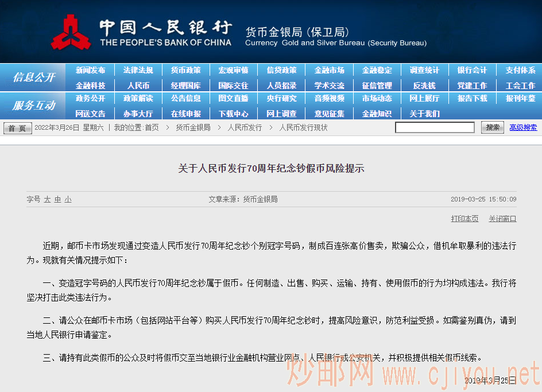Go to 银行会计 section
This screenshot has width=542, height=392.
pyautogui.click(x=472, y=70)
